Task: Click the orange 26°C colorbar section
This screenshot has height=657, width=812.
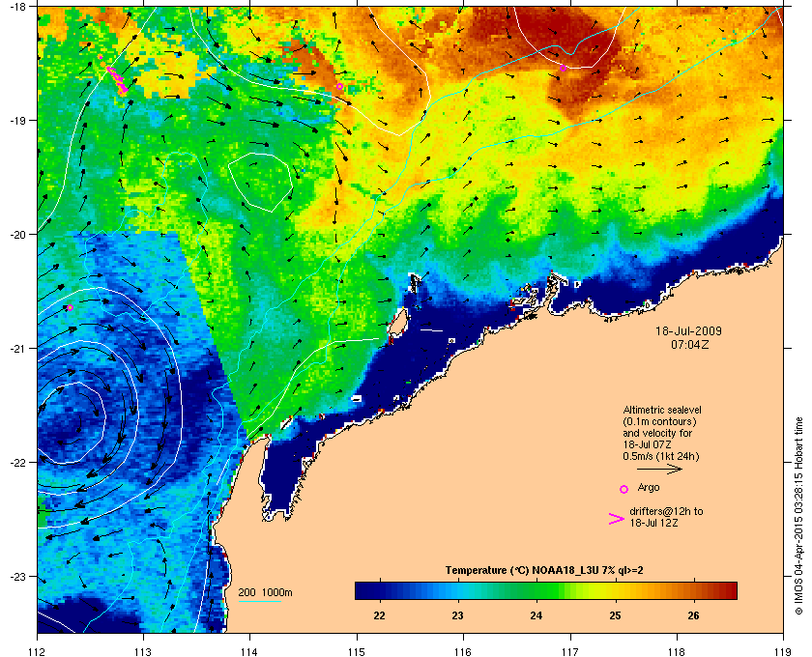Action: coord(693,590)
